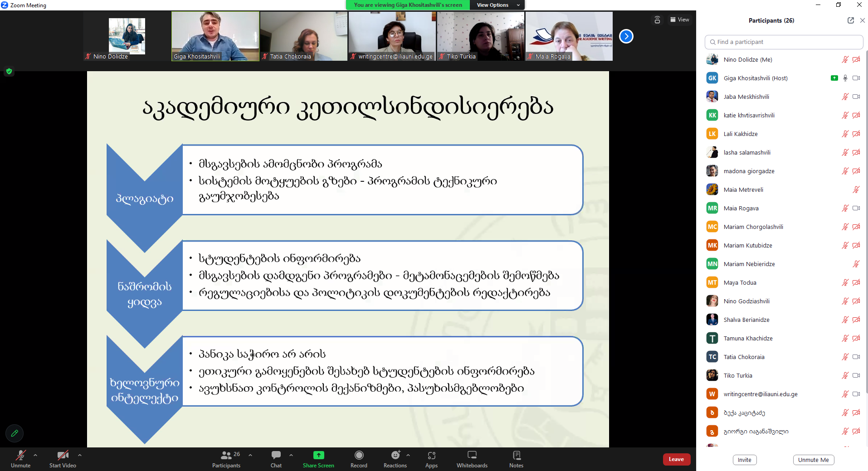The image size is (868, 471).
Task: Select the Maia Rogava video thumbnail
Action: pyautogui.click(x=569, y=36)
